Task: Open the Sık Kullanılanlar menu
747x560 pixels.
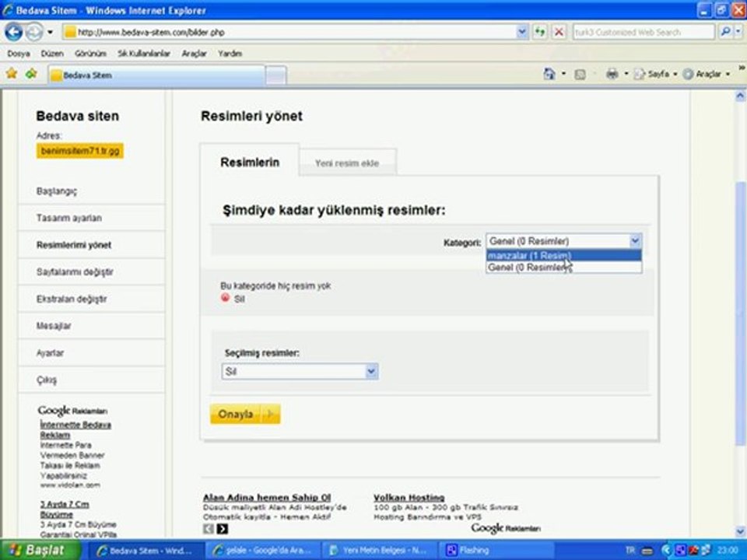Action: tap(144, 54)
